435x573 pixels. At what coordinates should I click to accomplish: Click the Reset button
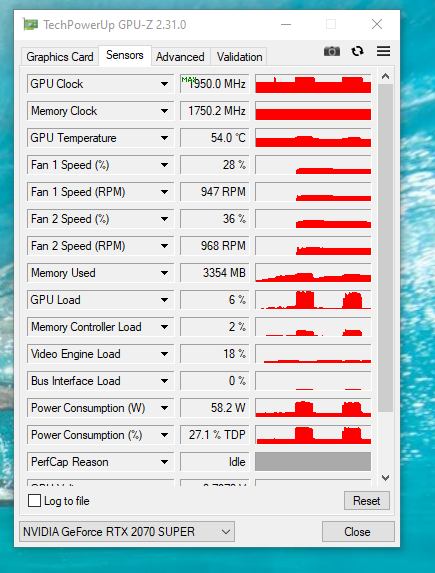pyautogui.click(x=367, y=501)
